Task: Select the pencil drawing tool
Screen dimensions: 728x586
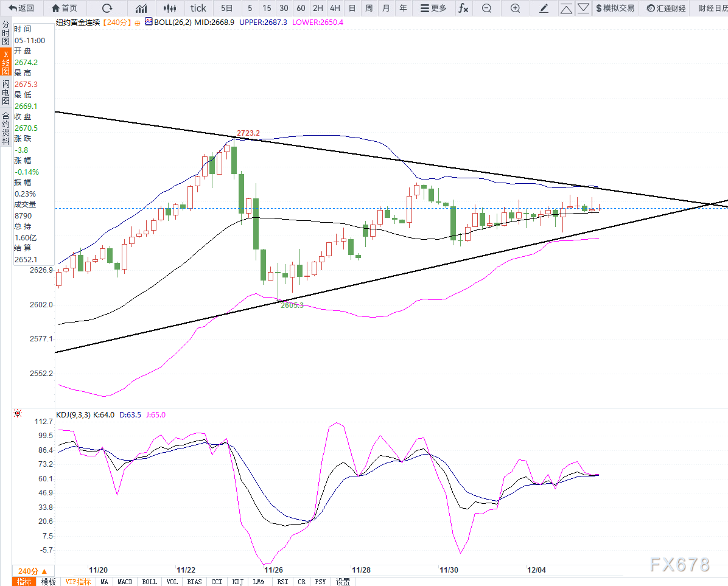Action: (544, 8)
